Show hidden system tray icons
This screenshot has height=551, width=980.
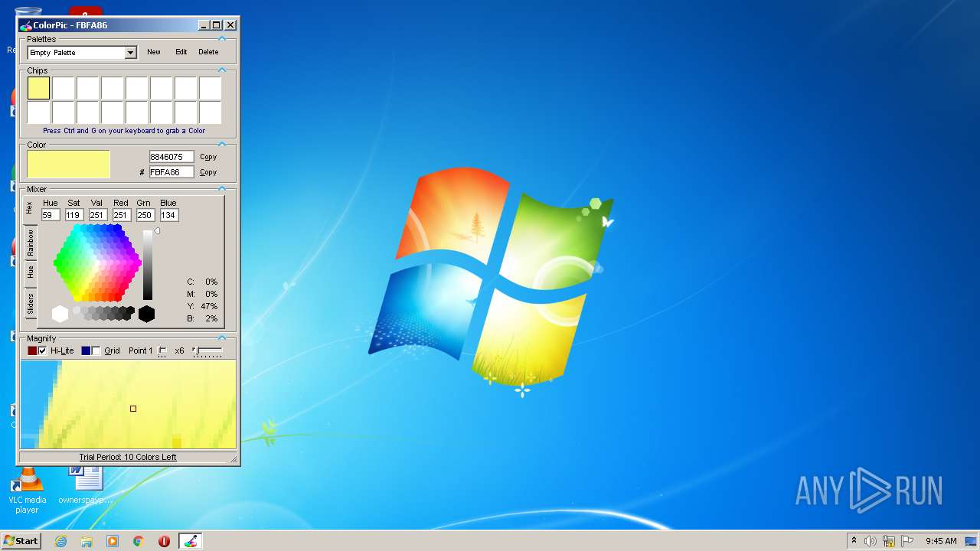pos(854,541)
